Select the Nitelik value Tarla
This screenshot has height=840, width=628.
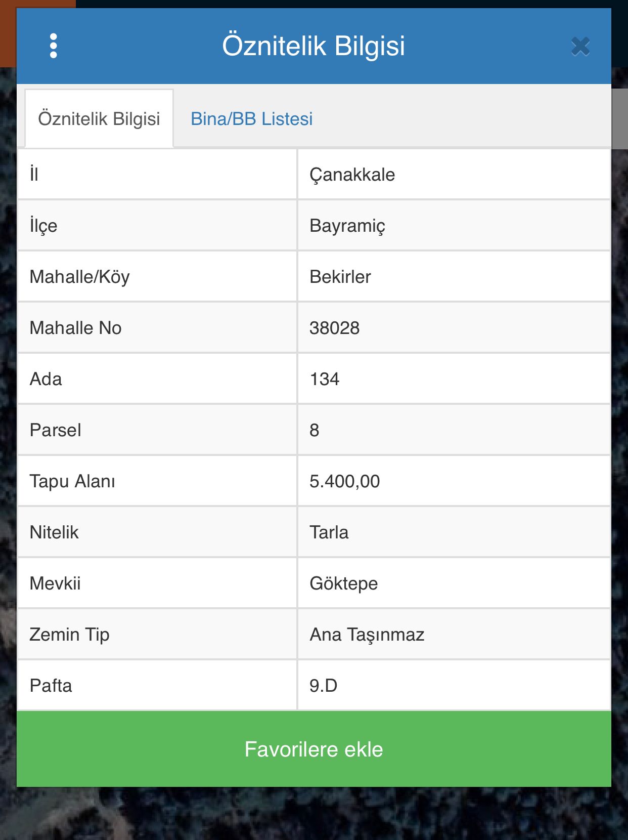pos(454,532)
